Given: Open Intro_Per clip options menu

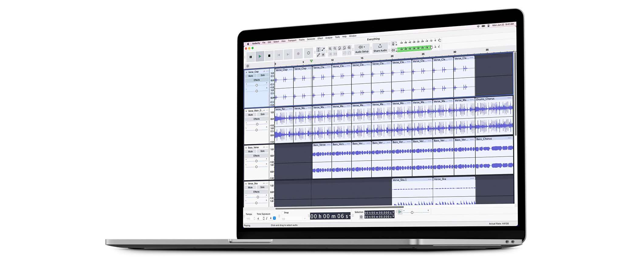Looking at the screenshot, I should [290, 108].
